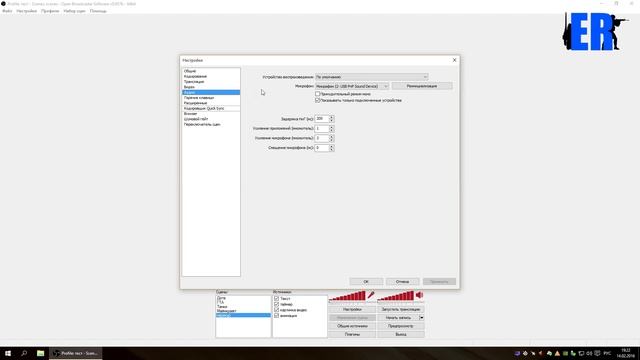Increase Усиление микрофона with up arrow
The height and width of the screenshot is (360, 640).
pyautogui.click(x=331, y=137)
